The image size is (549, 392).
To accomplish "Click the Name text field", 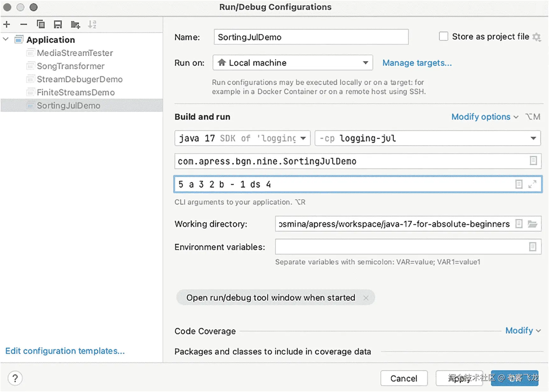I will pos(311,37).
